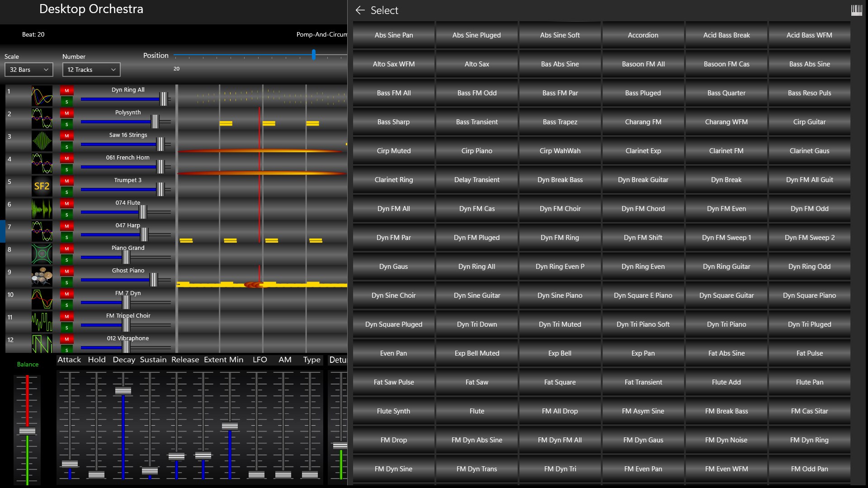
Task: Mute the Piano Grand track
Action: point(66,249)
